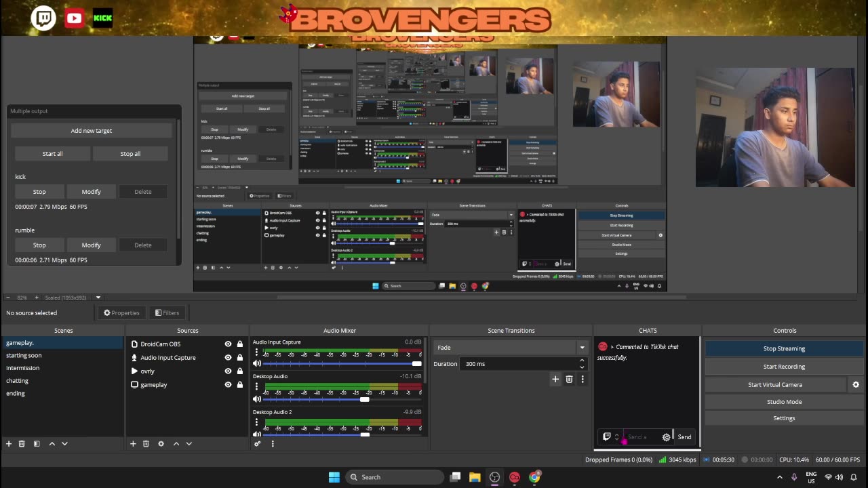Hide the ovrly source
This screenshot has width=868, height=488.
[228, 371]
